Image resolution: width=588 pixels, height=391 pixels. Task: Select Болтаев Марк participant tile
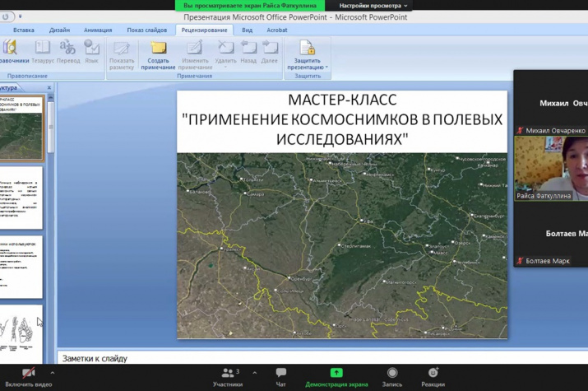click(551, 234)
